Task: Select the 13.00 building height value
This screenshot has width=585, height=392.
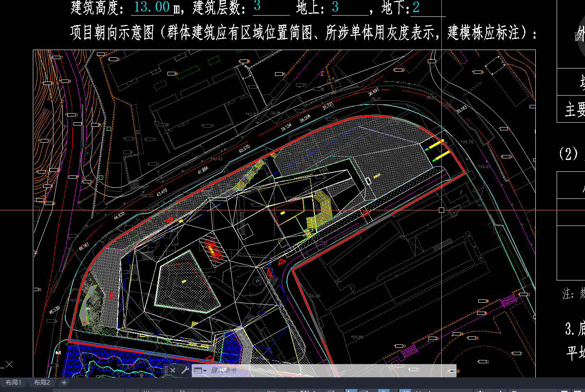Action: coord(151,7)
